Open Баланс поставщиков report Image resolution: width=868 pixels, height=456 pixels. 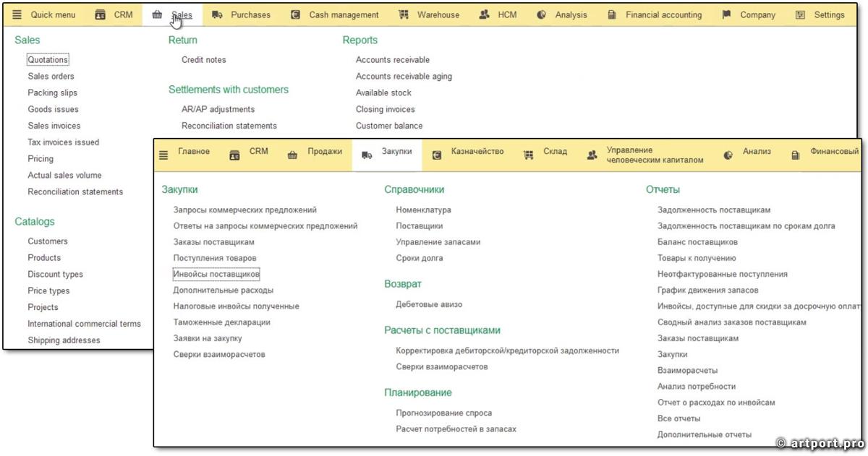tap(697, 242)
